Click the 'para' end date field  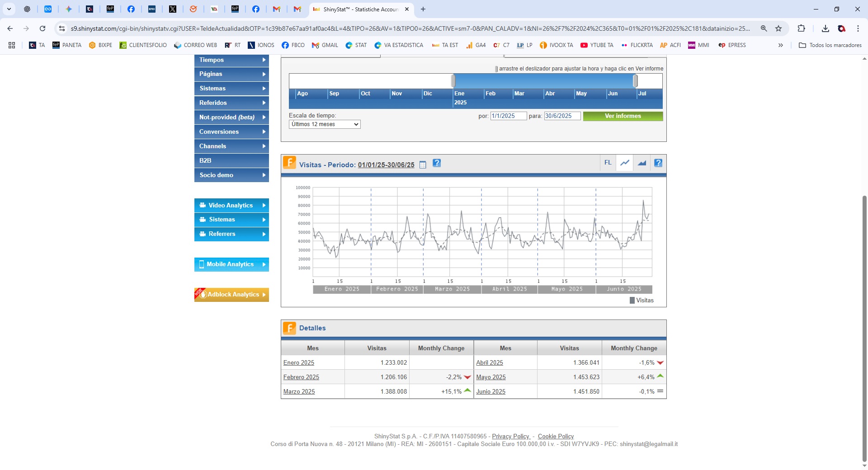(x=562, y=116)
